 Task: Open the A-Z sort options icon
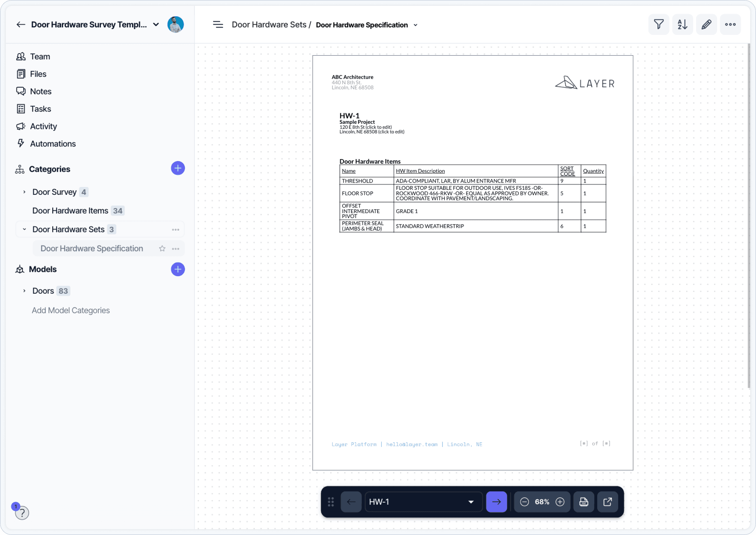(682, 24)
